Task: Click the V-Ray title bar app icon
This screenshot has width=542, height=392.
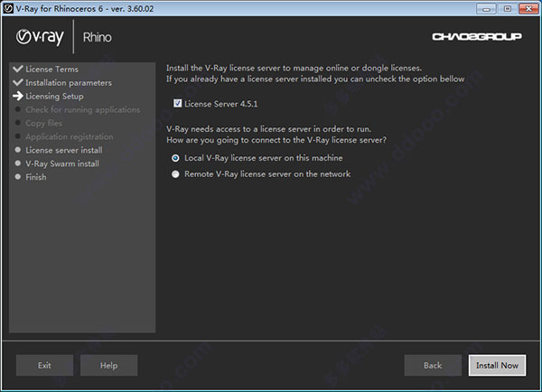Action: (x=7, y=8)
